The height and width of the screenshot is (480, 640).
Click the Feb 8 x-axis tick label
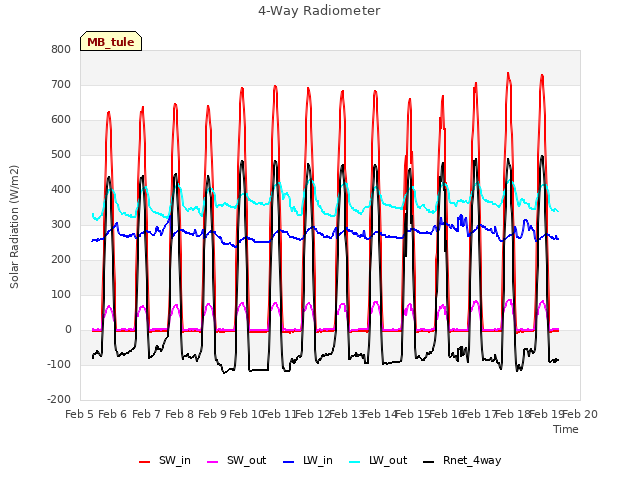[180, 414]
